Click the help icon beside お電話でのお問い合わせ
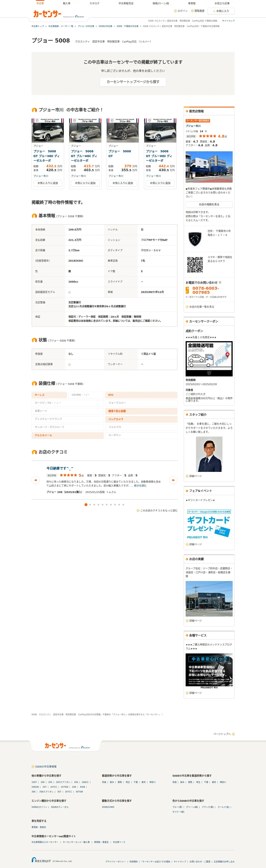This screenshot has width=266, height=868. [220, 282]
